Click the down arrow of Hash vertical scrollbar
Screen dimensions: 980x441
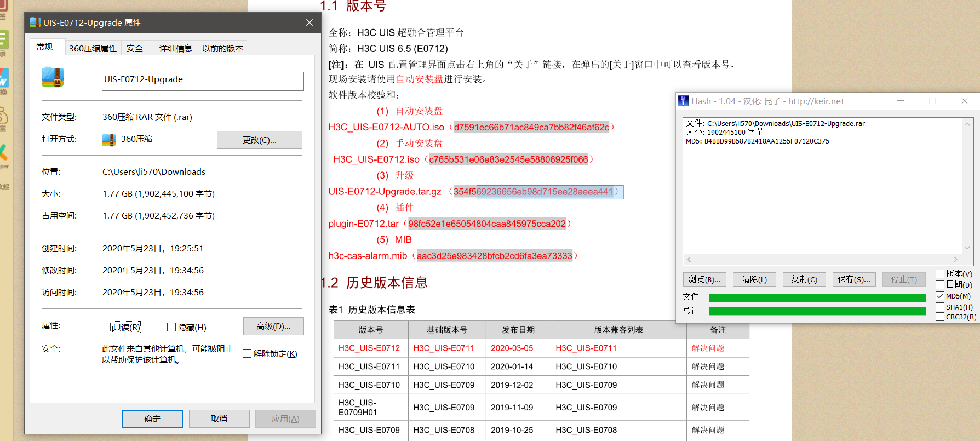click(x=967, y=248)
